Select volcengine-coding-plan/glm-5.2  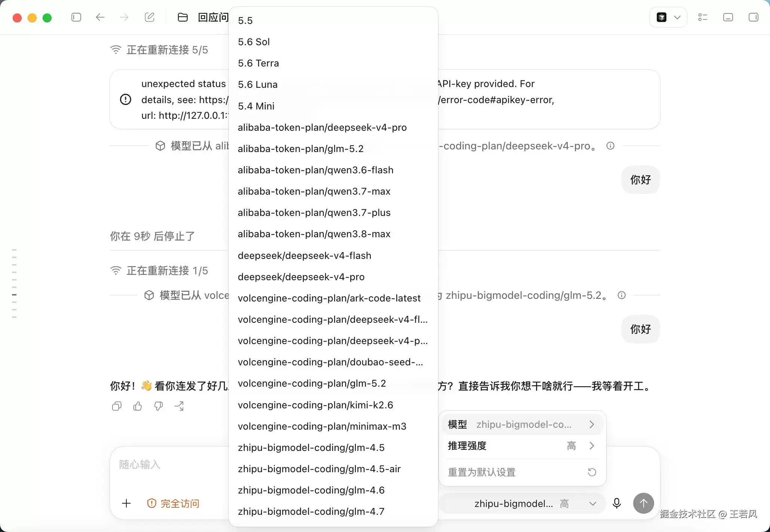(x=333, y=383)
